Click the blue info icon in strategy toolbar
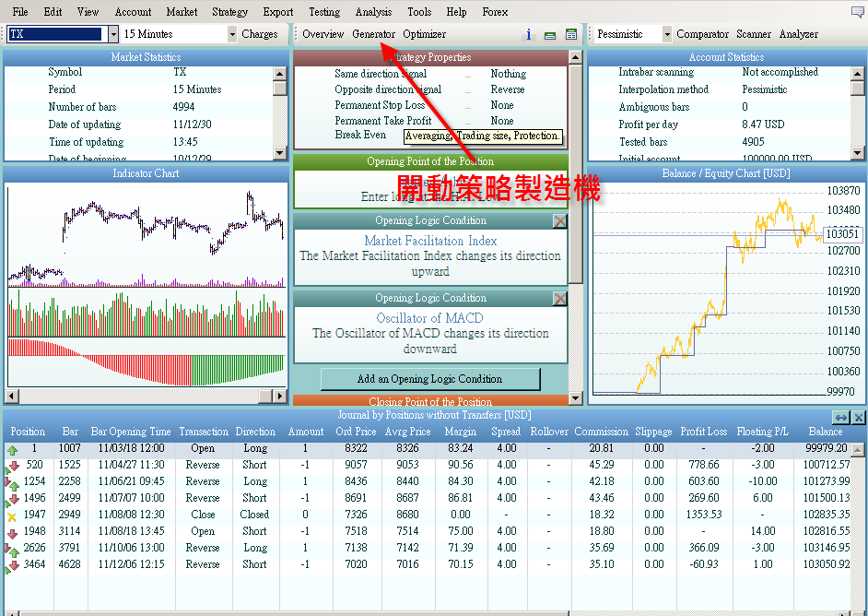This screenshot has height=616, width=868. coord(529,34)
